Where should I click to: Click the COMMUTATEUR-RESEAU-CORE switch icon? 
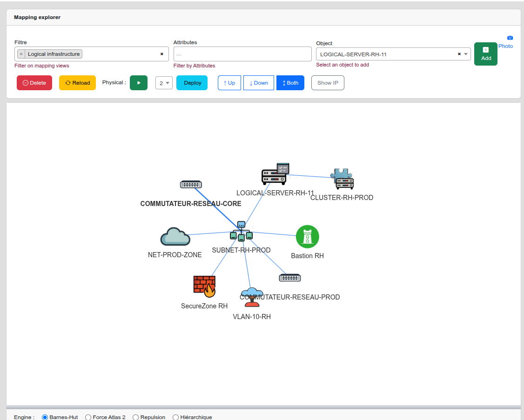pos(191,185)
